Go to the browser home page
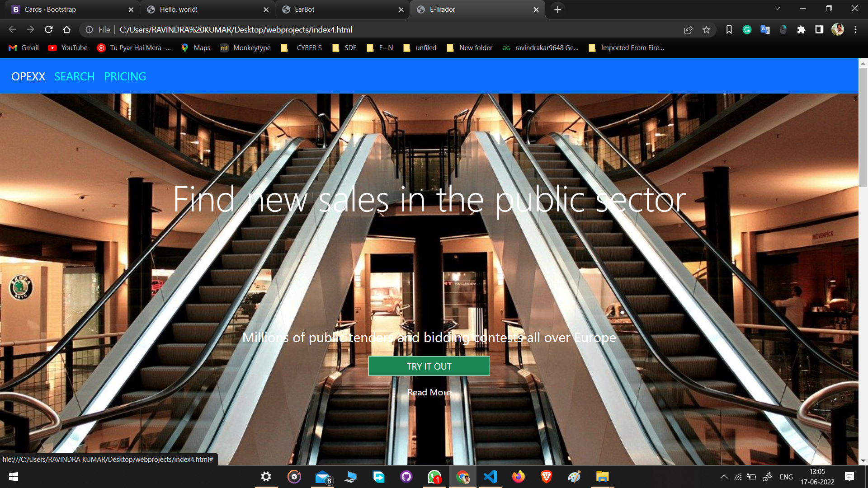Viewport: 868px width, 488px height. pyautogui.click(x=66, y=29)
